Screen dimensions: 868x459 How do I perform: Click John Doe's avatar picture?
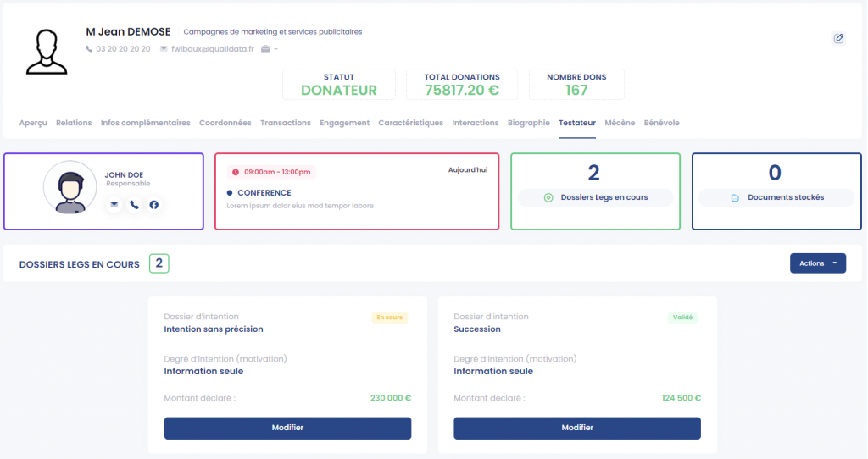coord(70,187)
